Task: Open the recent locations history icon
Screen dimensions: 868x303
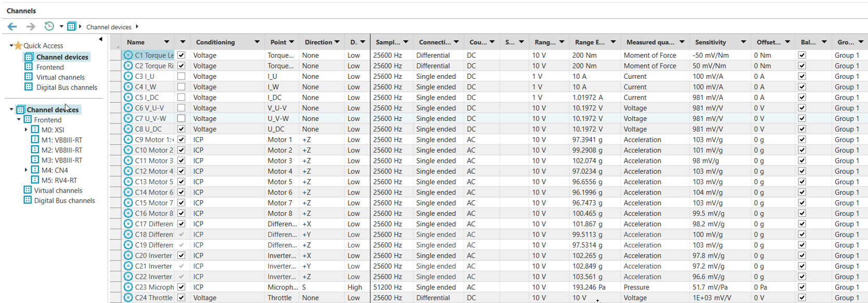Action: (x=49, y=26)
